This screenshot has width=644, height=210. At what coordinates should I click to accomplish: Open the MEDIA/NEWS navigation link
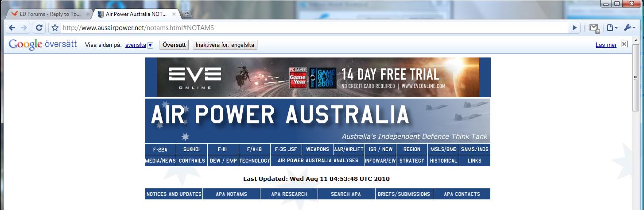[160, 161]
